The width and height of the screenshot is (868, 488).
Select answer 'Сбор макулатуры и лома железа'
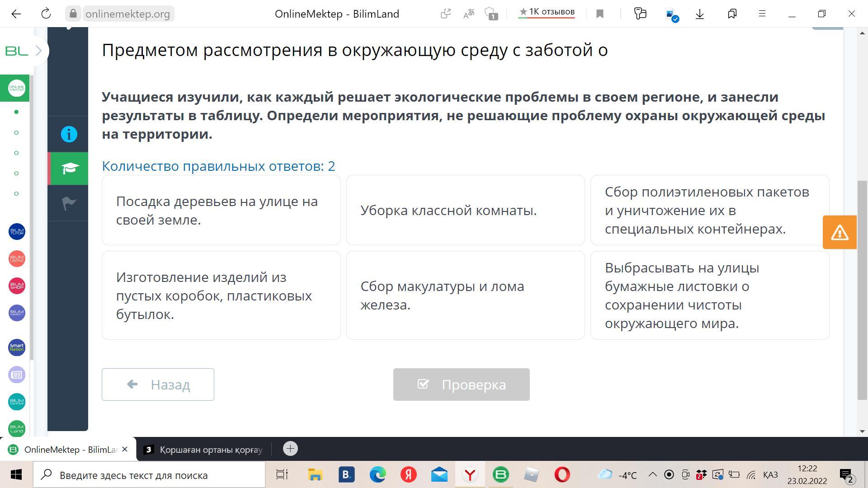pyautogui.click(x=465, y=295)
